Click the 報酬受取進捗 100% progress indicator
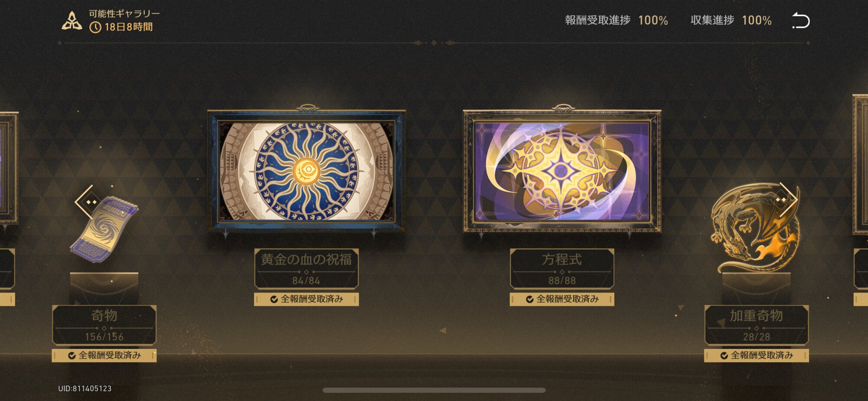 tap(616, 20)
